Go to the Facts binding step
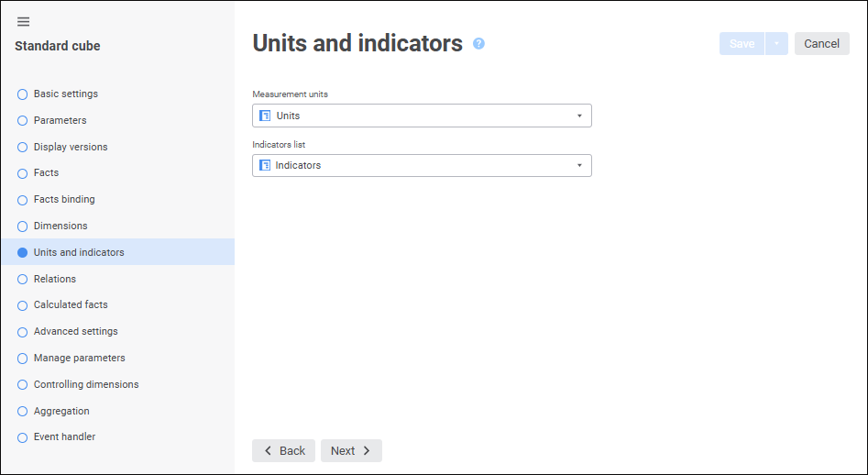This screenshot has height=475, width=868. click(x=64, y=199)
